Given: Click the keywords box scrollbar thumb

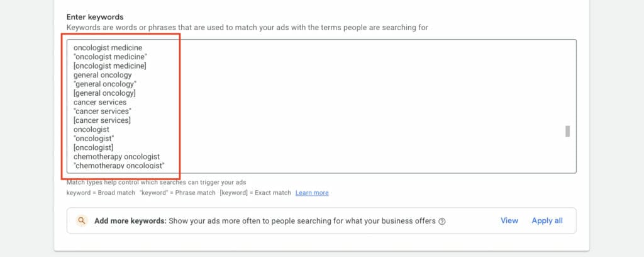Looking at the screenshot, I should [568, 131].
